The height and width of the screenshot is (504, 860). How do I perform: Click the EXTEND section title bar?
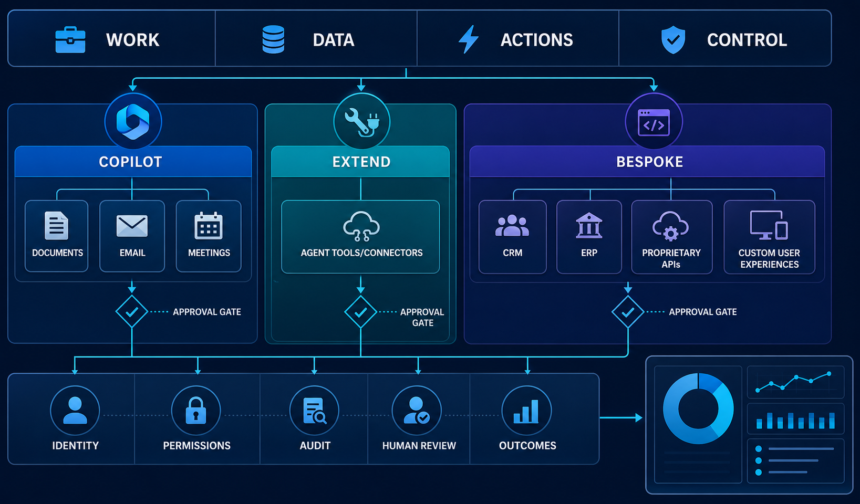pyautogui.click(x=360, y=162)
